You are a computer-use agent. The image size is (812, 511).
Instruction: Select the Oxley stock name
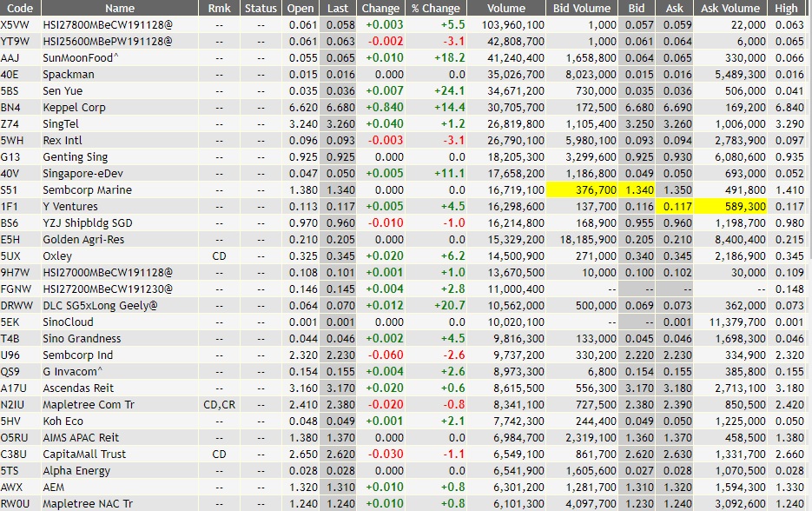tap(57, 256)
